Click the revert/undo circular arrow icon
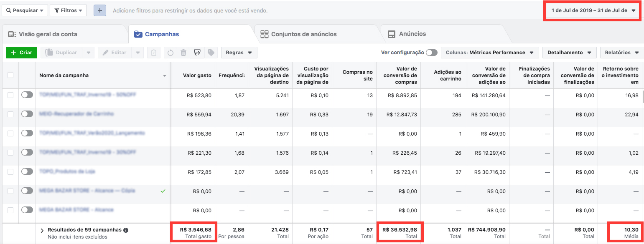Viewport: 644px width, 244px height. tap(171, 53)
